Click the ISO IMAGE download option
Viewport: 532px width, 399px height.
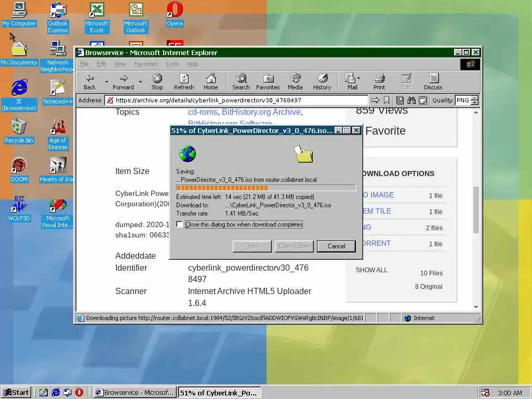tap(378, 195)
